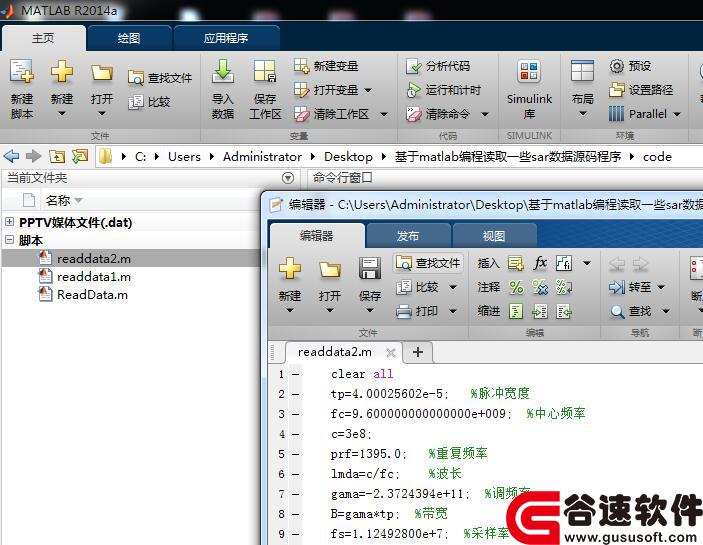
Task: Click Desktop in the address path
Action: point(348,157)
